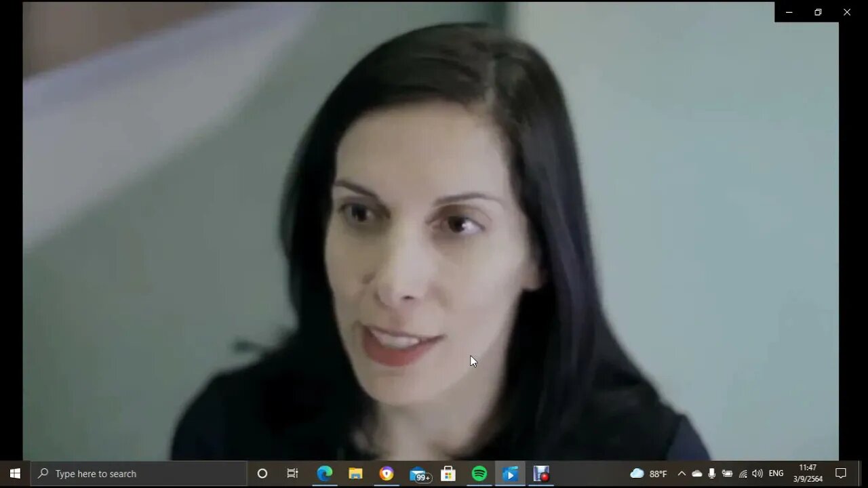The height and width of the screenshot is (488, 868).
Task: Close the video player window
Action: (847, 12)
